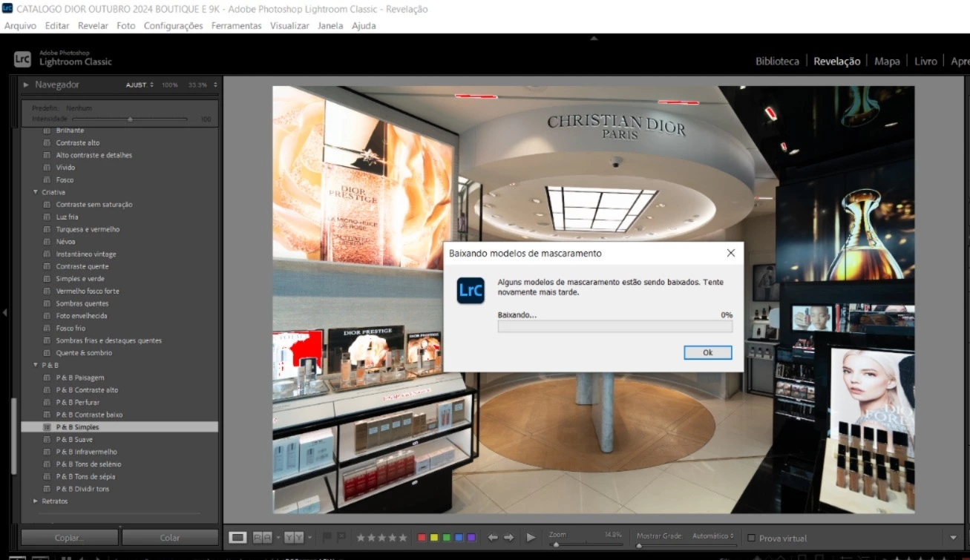Screen dimensions: 970x560
Task: Open the Revelar menu
Action: [x=93, y=25]
